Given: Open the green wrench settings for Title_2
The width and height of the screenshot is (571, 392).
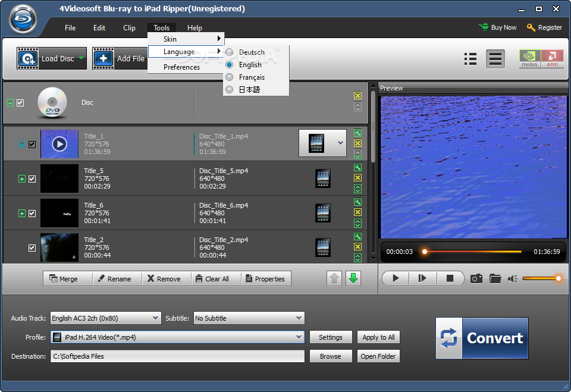Looking at the screenshot, I should 357,236.
